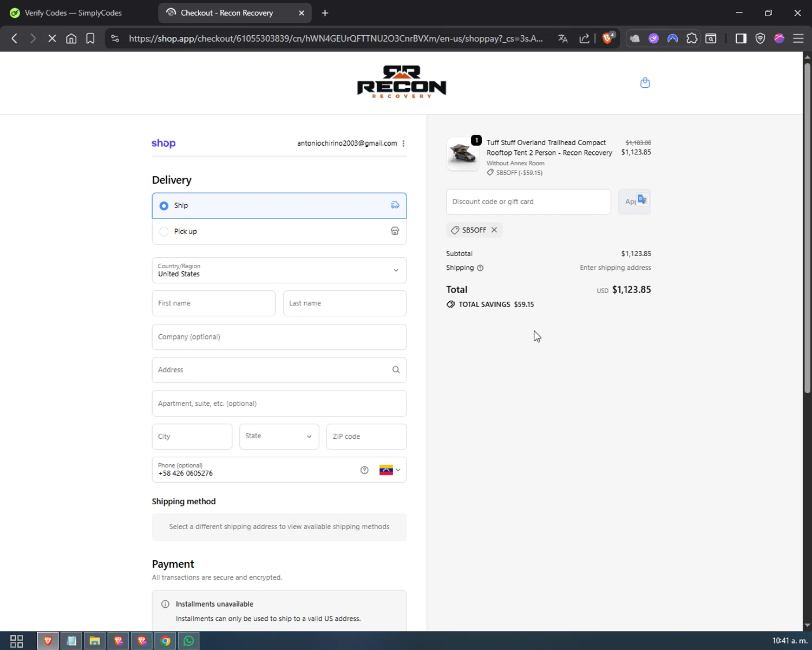The image size is (812, 650).
Task: Open Chrome from the taskbar
Action: pos(166,641)
